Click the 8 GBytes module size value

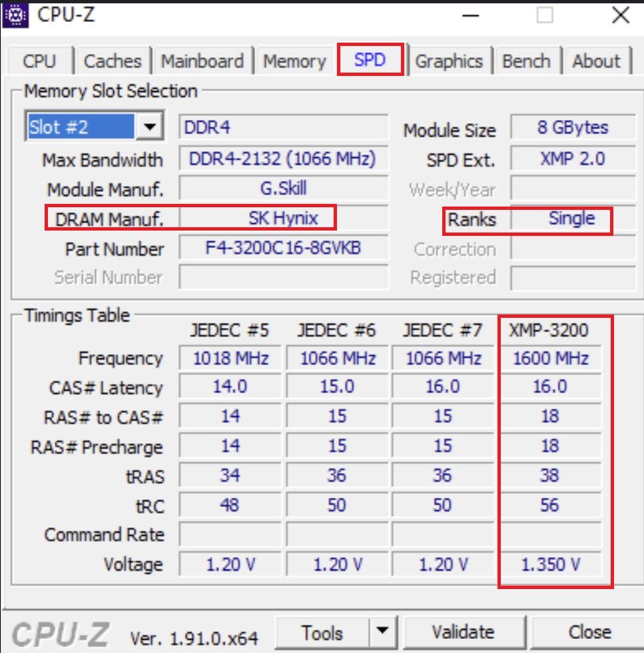tap(573, 127)
